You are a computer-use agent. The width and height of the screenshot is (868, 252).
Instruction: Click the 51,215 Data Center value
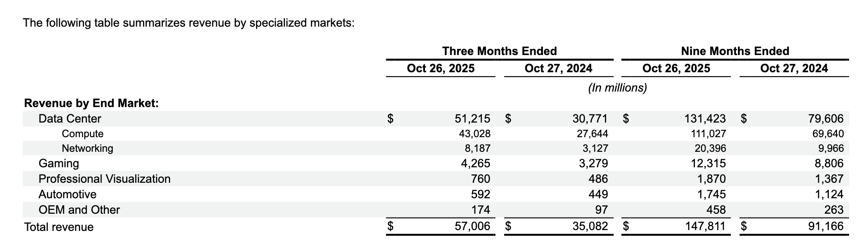pos(472,119)
